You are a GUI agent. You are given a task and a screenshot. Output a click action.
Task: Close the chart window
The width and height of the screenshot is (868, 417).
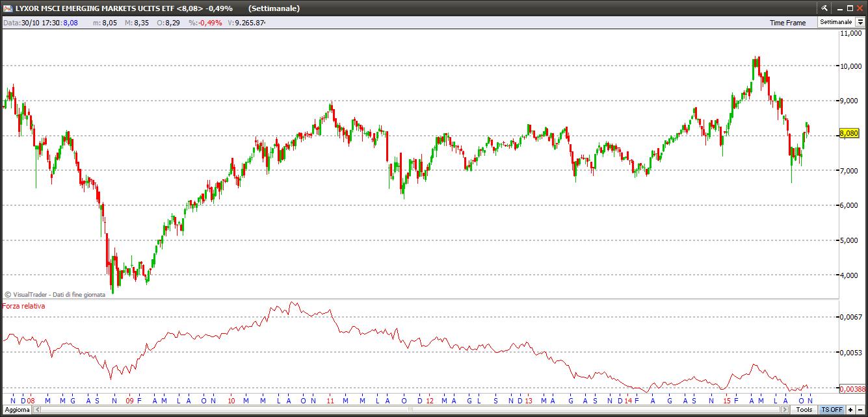pyautogui.click(x=860, y=8)
